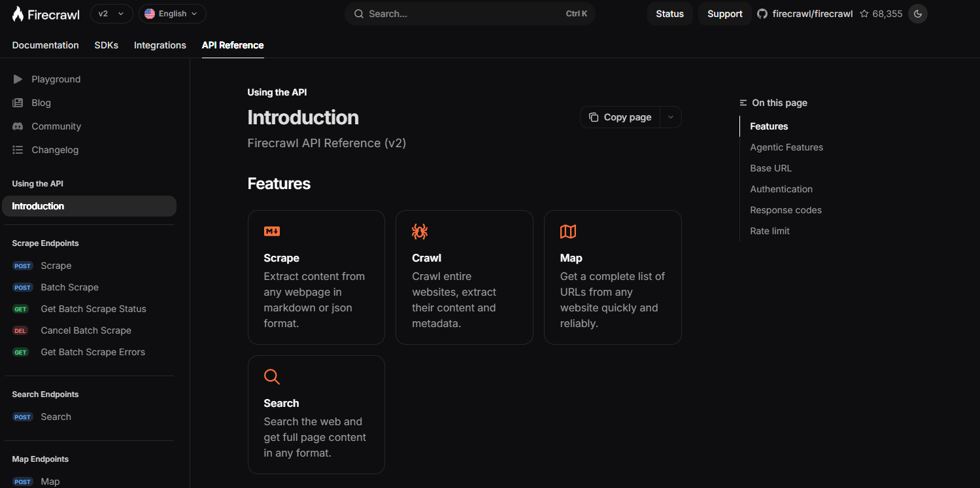Expand the Copy page options chevron
This screenshot has width=980, height=488.
[671, 117]
